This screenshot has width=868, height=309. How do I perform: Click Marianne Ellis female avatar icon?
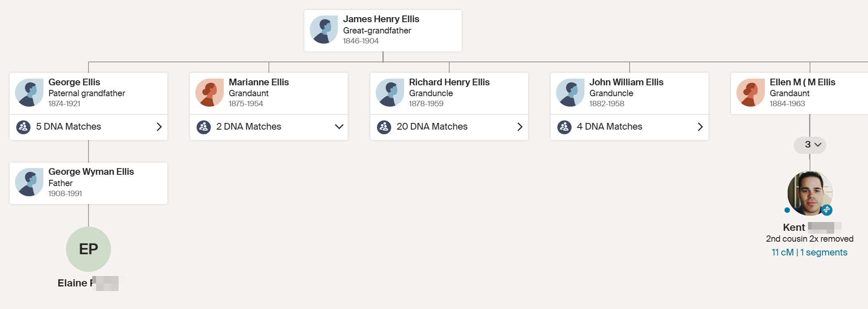pos(210,93)
